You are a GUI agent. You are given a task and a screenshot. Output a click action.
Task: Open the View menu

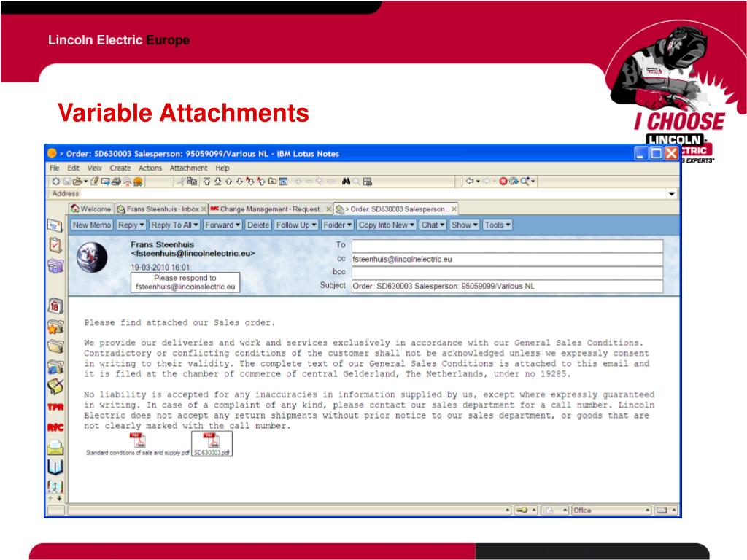pos(94,168)
